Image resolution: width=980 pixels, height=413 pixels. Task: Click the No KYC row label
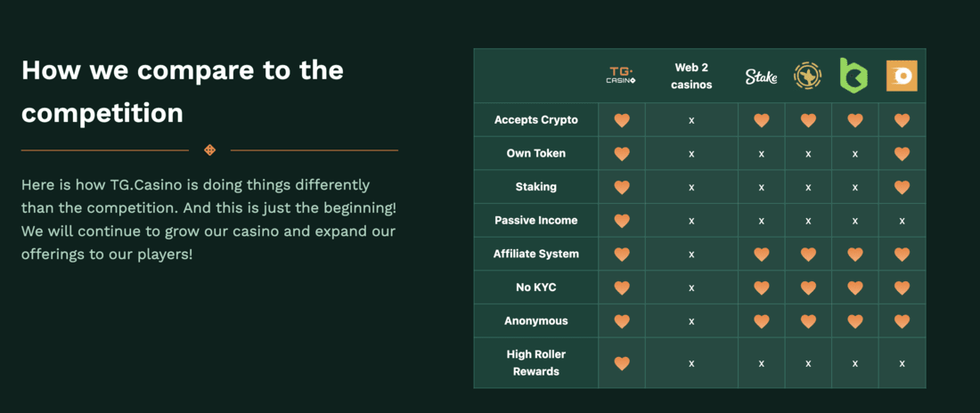(535, 287)
